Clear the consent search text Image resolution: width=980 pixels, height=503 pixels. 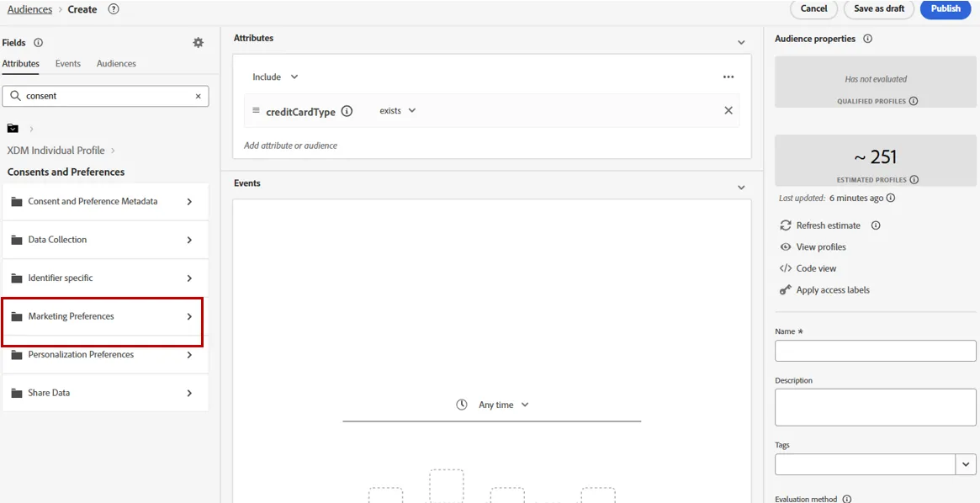[x=199, y=96]
